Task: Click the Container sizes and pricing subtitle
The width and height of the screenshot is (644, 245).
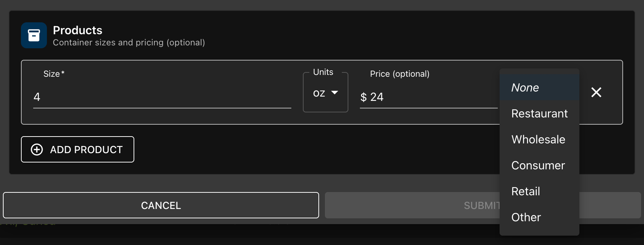Action: pos(129,43)
